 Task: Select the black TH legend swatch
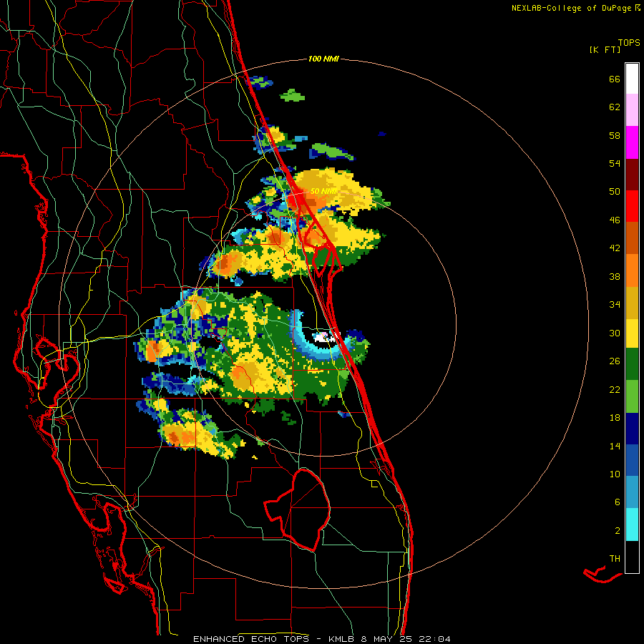(632, 557)
